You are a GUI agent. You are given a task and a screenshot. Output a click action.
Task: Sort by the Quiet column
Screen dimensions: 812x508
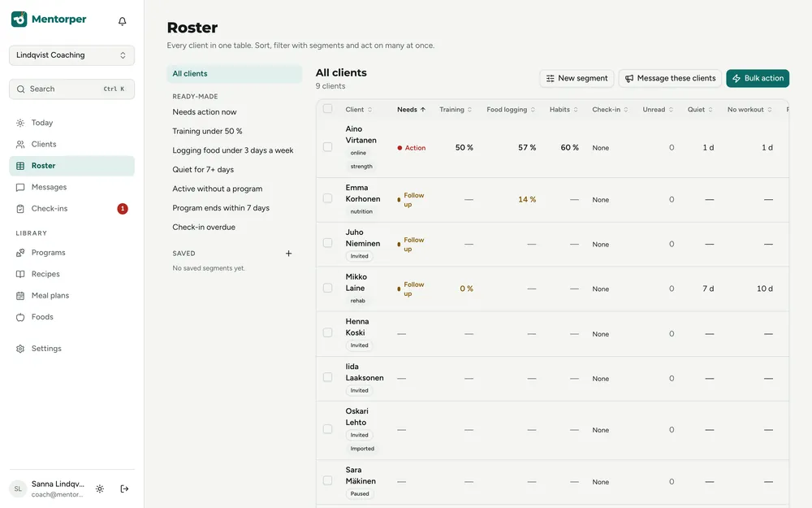[700, 110]
